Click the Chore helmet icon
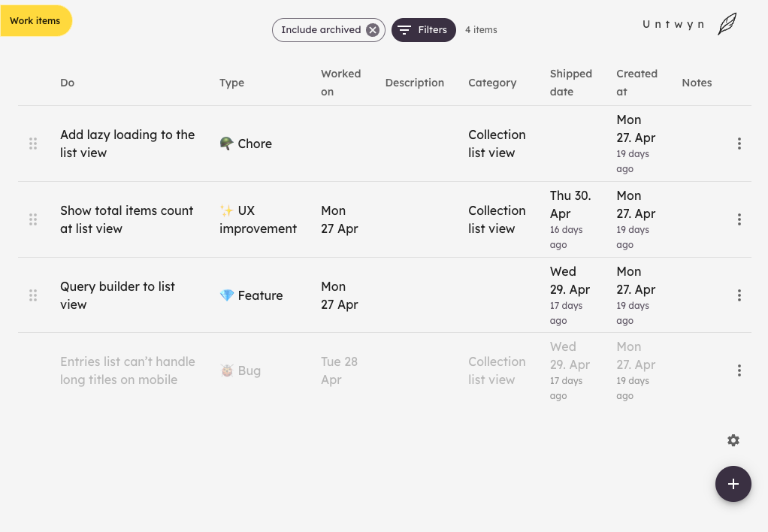768x532 pixels. pos(226,143)
